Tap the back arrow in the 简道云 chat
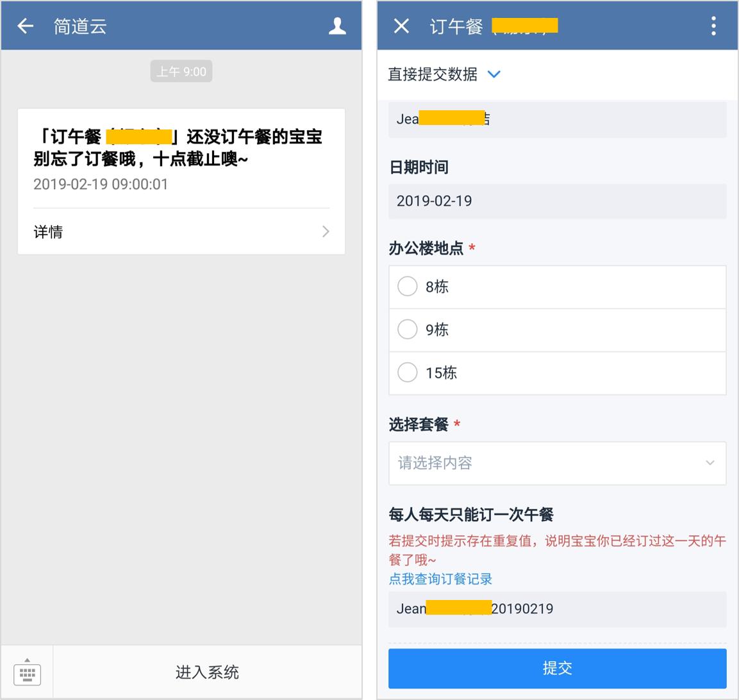 click(24, 26)
